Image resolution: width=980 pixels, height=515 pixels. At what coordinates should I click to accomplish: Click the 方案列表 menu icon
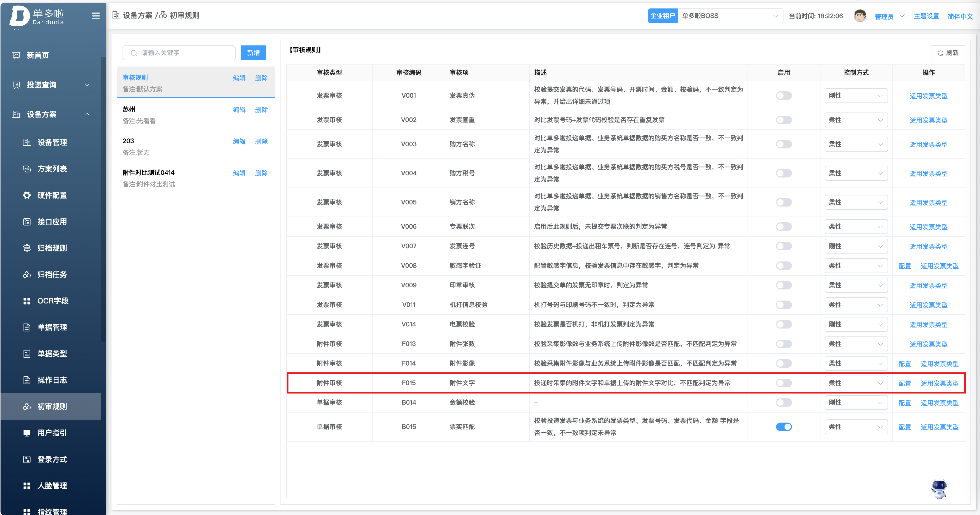point(27,169)
